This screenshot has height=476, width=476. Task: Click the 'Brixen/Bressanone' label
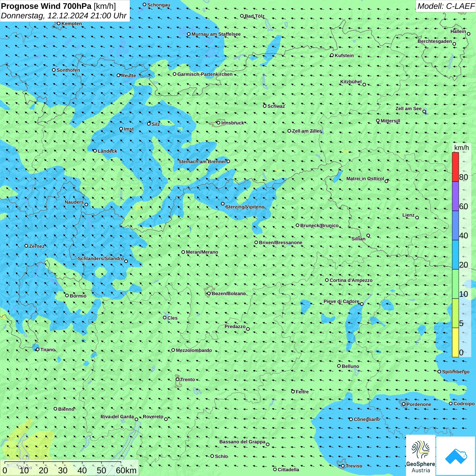pos(280,243)
